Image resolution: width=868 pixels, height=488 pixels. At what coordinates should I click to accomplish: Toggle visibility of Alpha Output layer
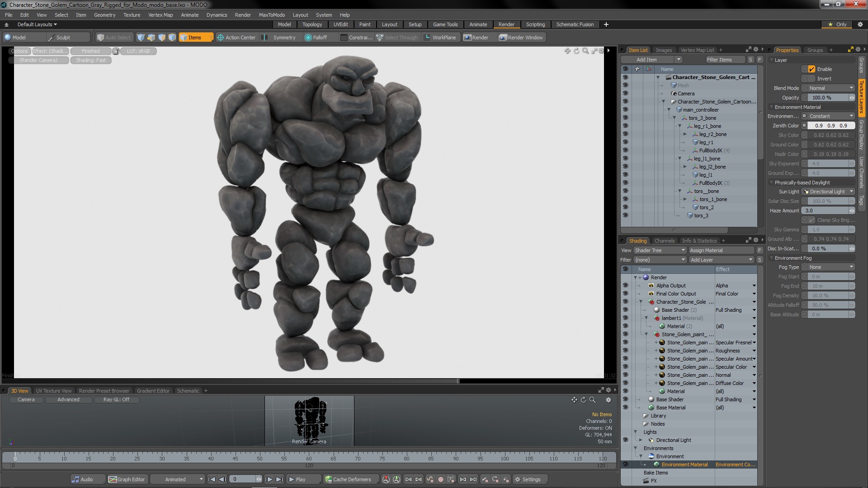[625, 286]
